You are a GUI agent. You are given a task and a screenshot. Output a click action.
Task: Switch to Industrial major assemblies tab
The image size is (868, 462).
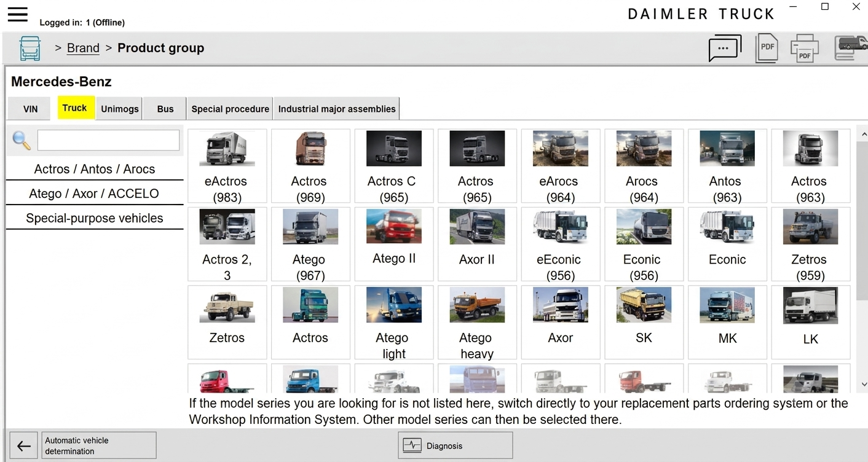[x=337, y=109]
